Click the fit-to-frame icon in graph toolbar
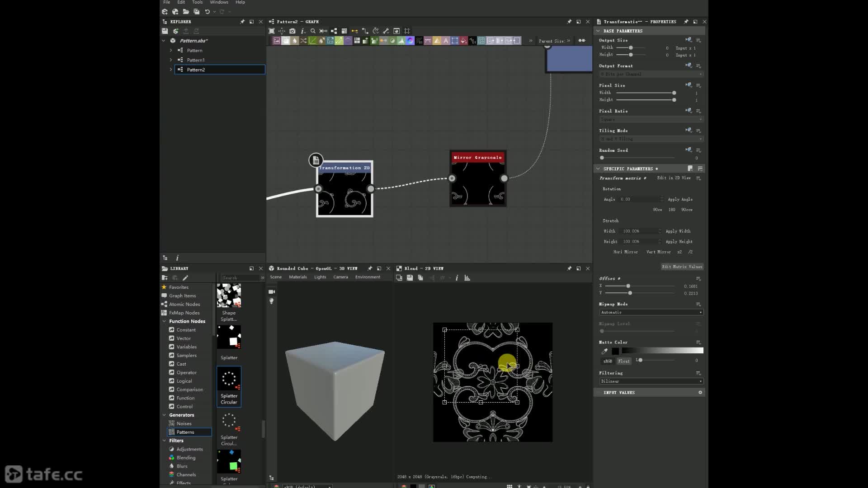The image size is (868, 488). (271, 31)
